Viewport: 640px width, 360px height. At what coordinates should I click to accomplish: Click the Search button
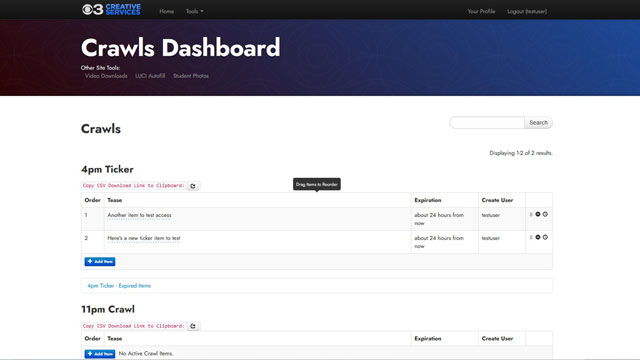click(x=538, y=122)
